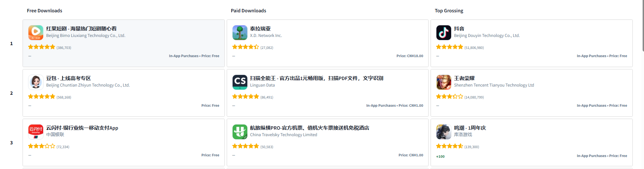
Task: Open publisher Beijing Bimo Liuxiang Technology Co., Ltd.
Action: click(86, 36)
